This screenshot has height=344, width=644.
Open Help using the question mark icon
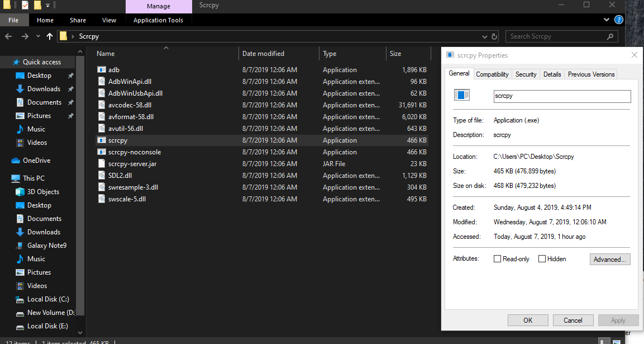619,20
